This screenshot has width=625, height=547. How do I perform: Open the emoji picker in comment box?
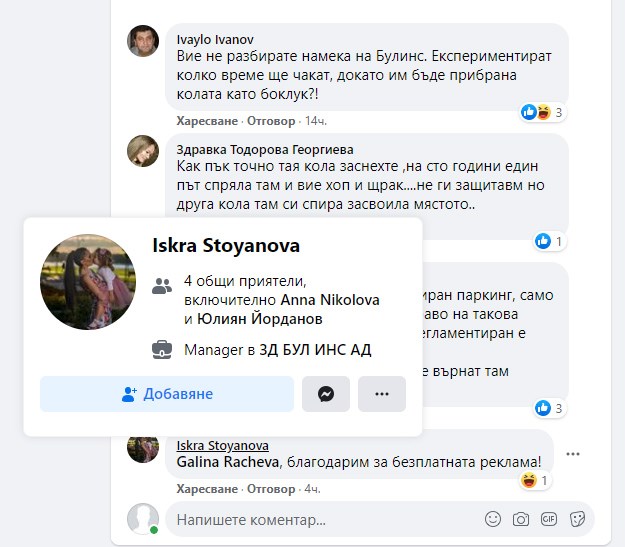point(492,519)
